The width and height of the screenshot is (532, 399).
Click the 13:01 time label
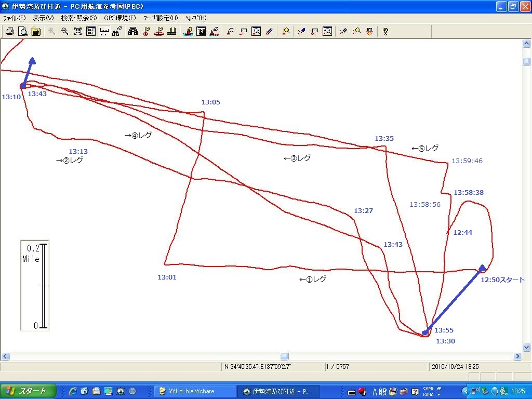click(167, 277)
